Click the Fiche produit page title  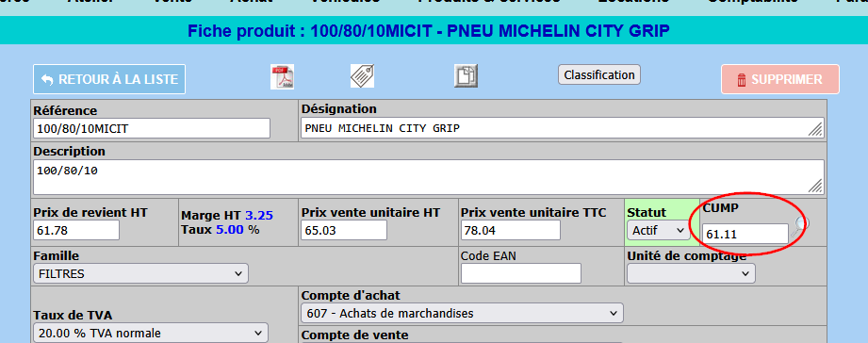[429, 30]
